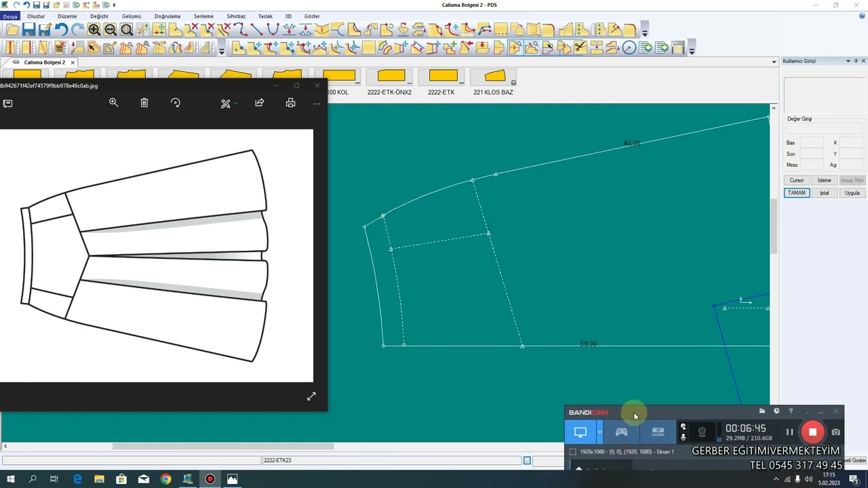Click the zoom magnifier in photo viewer
The height and width of the screenshot is (488, 868).
tap(114, 103)
